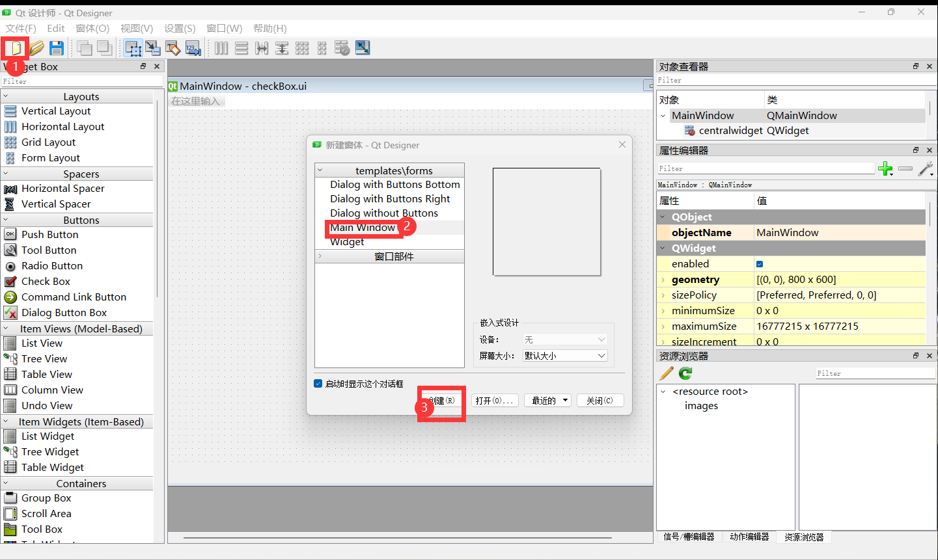The width and height of the screenshot is (938, 560).
Task: Switch to 动作编辑器 tab
Action: coord(749,537)
